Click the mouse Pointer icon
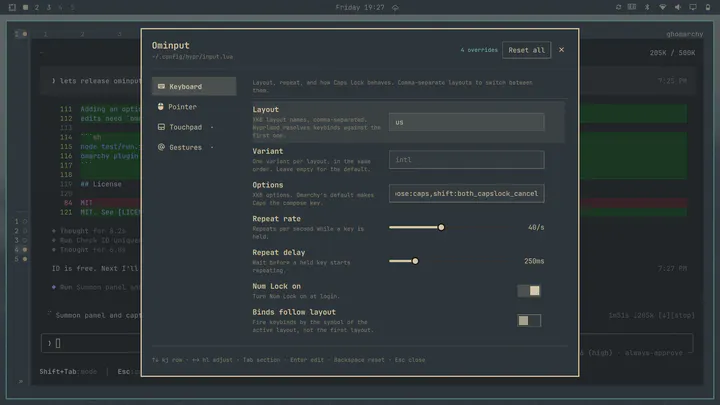Screen dimensions: 720x405 click(x=161, y=107)
